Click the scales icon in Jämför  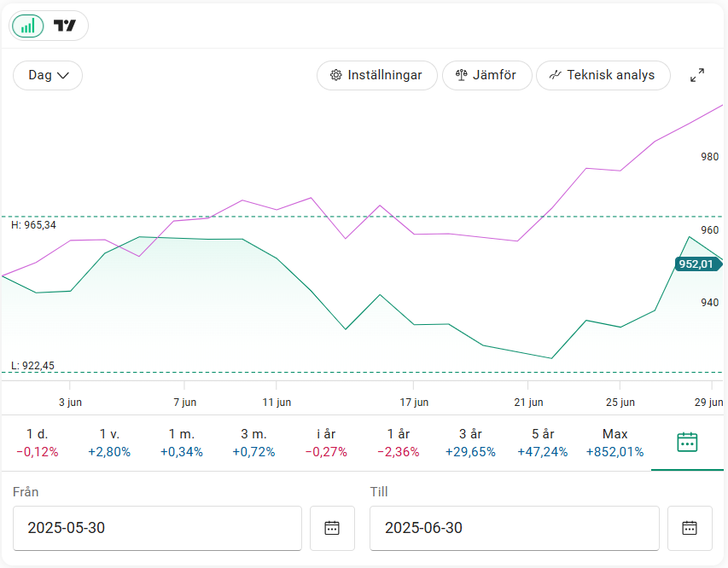(461, 75)
